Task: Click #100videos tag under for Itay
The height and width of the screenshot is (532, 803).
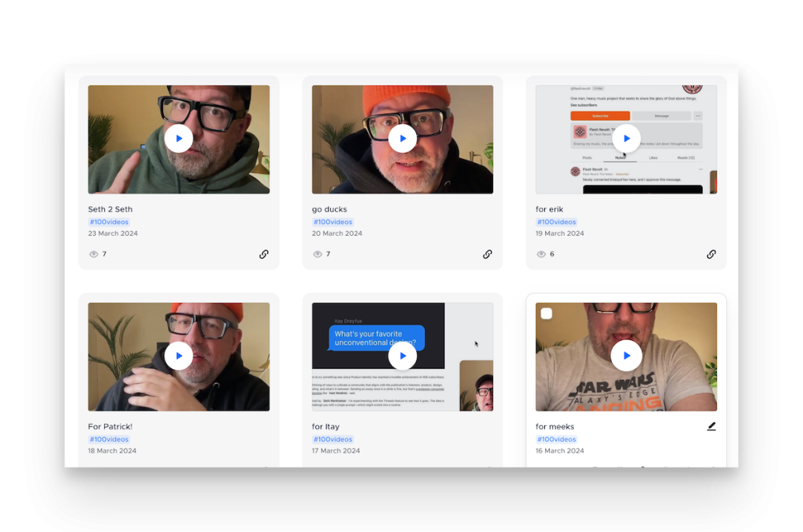Action: (332, 440)
